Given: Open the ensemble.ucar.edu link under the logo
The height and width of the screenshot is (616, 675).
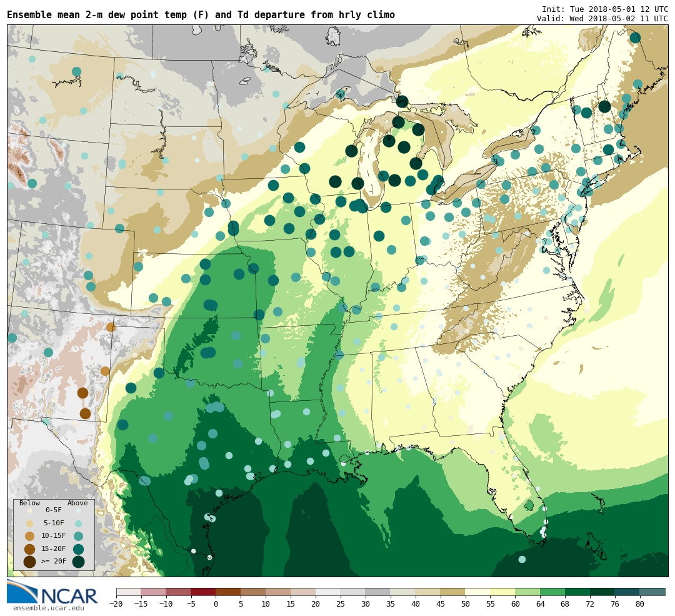Looking at the screenshot, I should coord(49,608).
